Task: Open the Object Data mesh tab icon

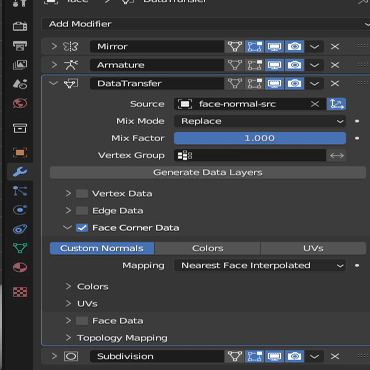Action: tap(20, 248)
